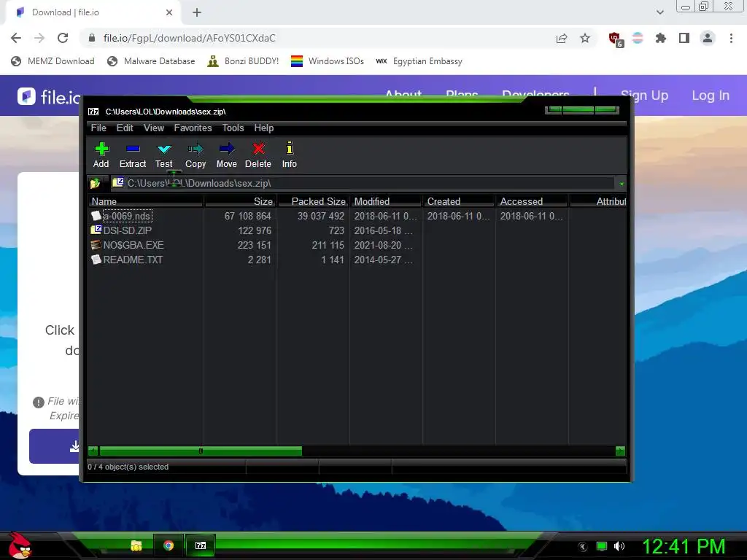Open File Explorer from the taskbar
This screenshot has height=560, width=747.
pyautogui.click(x=136, y=545)
